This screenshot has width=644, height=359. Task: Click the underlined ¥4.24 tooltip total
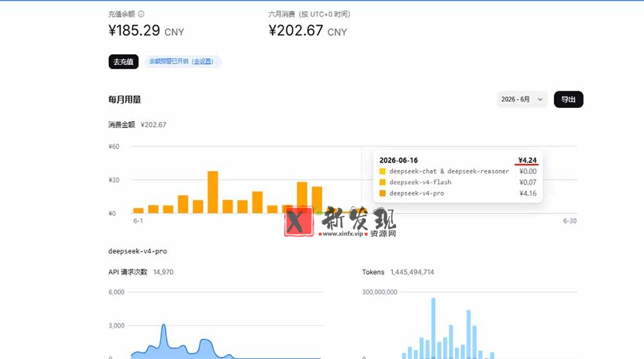tap(527, 160)
